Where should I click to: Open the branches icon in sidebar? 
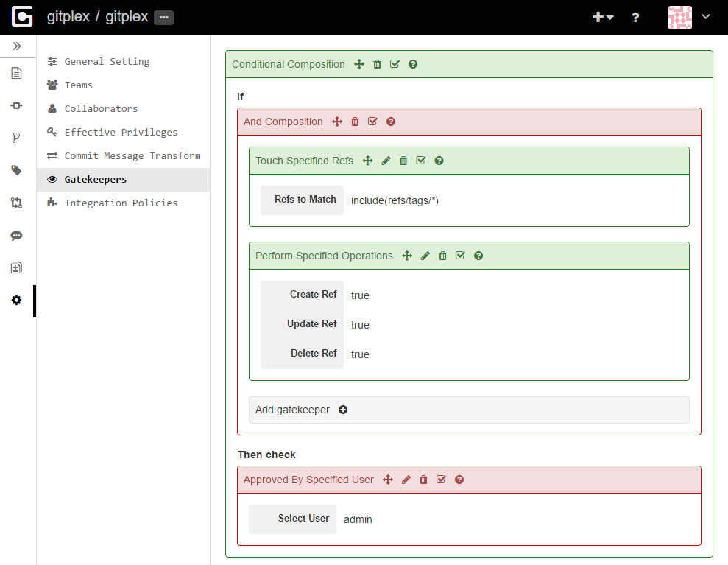[16, 138]
